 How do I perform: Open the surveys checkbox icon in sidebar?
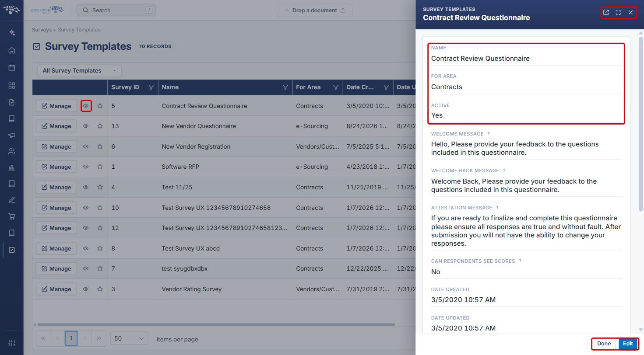(x=12, y=250)
